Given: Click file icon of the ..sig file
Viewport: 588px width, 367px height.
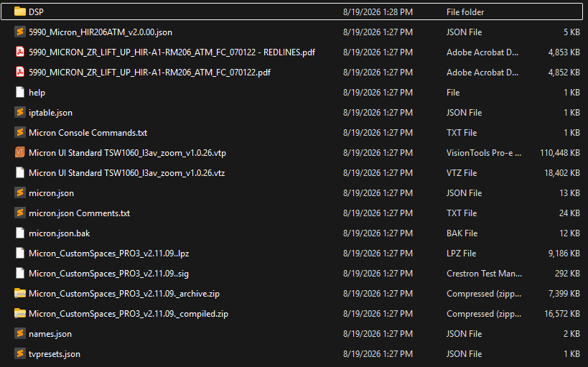Looking at the screenshot, I should (20, 273).
